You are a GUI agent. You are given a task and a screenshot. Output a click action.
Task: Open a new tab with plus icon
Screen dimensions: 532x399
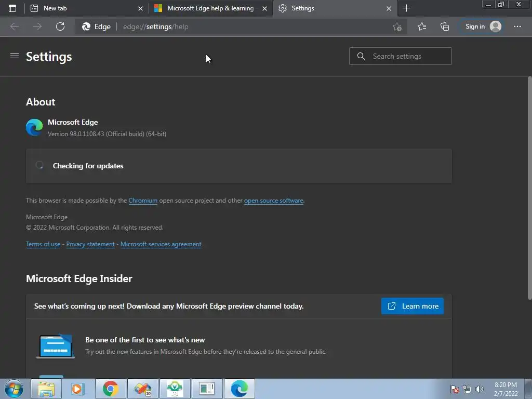click(406, 8)
